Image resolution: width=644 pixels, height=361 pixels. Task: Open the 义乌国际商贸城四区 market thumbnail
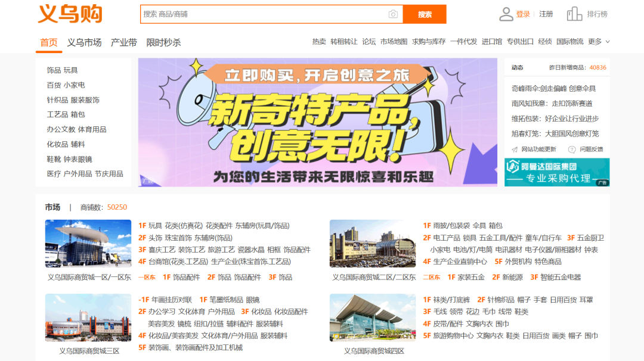tap(373, 318)
